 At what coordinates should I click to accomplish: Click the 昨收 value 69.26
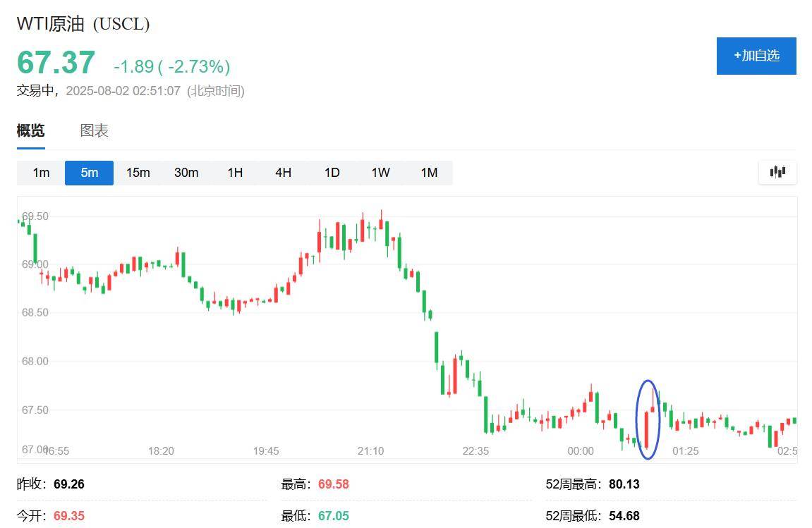click(x=69, y=484)
